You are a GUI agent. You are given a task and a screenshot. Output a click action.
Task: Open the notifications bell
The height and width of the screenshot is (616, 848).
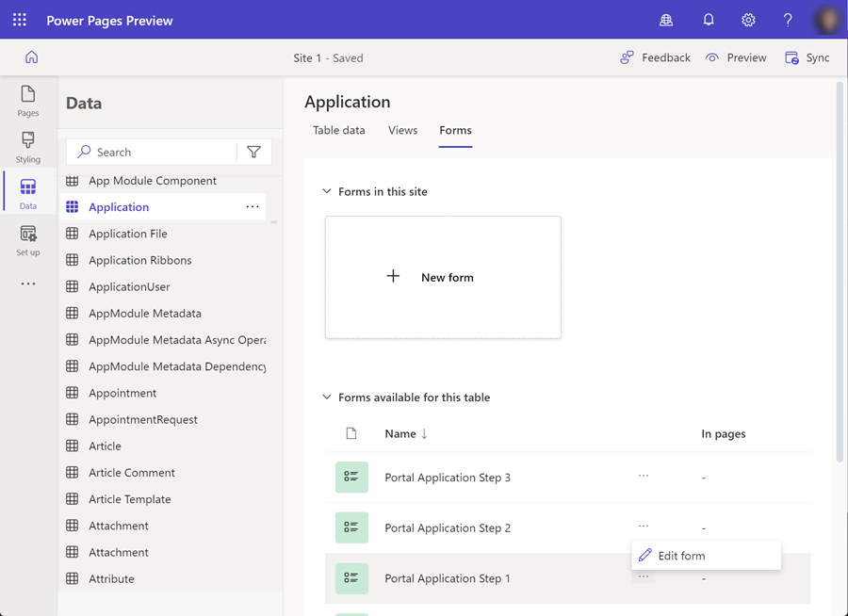coord(709,20)
